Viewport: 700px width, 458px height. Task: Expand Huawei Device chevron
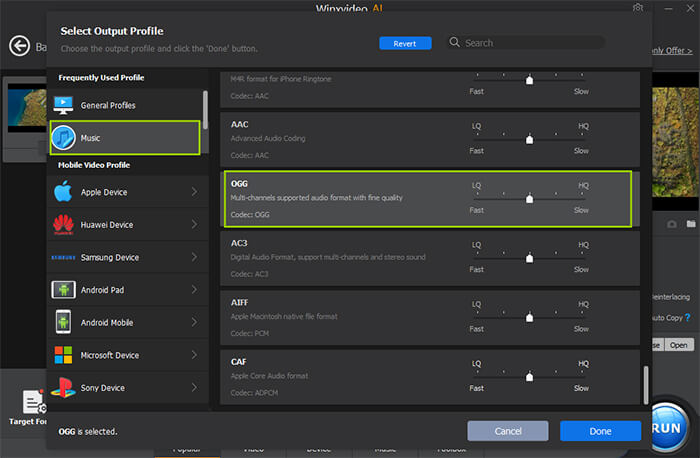click(x=194, y=225)
